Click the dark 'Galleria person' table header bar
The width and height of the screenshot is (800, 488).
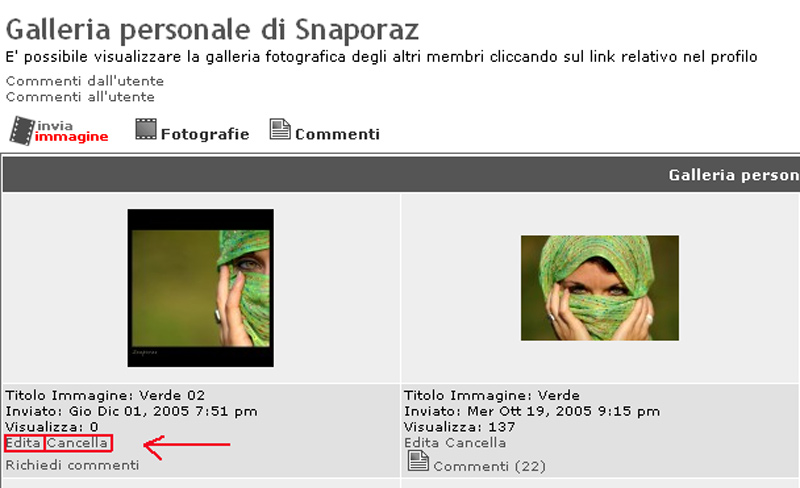click(401, 175)
